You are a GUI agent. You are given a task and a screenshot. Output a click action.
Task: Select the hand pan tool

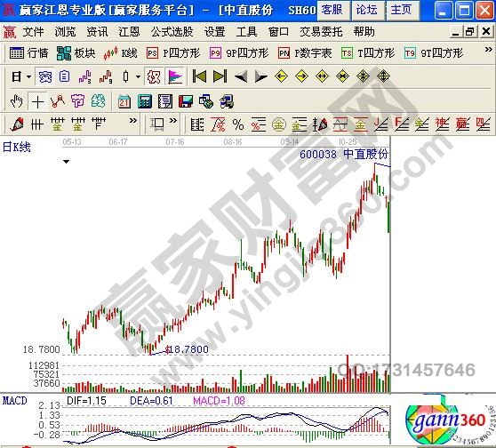tap(17, 101)
